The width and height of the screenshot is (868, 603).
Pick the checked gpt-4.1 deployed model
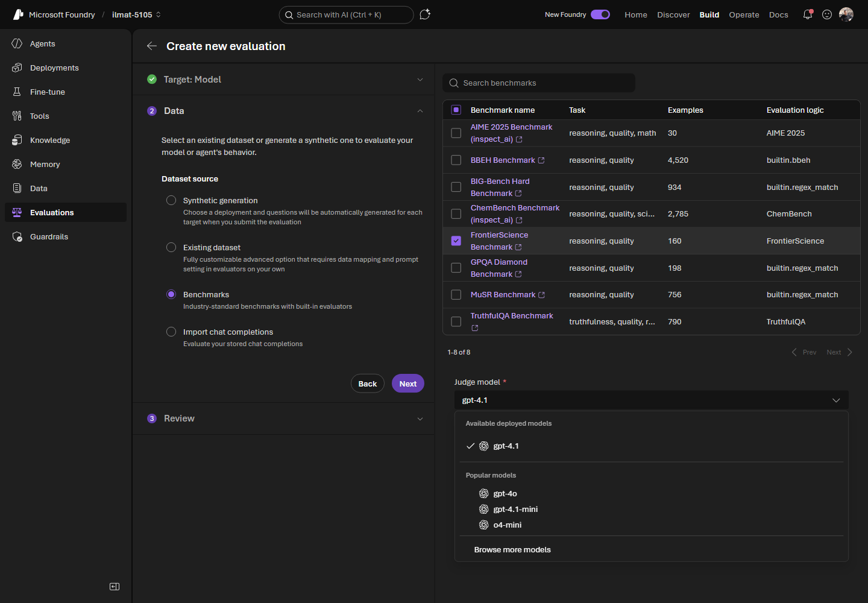click(652, 446)
